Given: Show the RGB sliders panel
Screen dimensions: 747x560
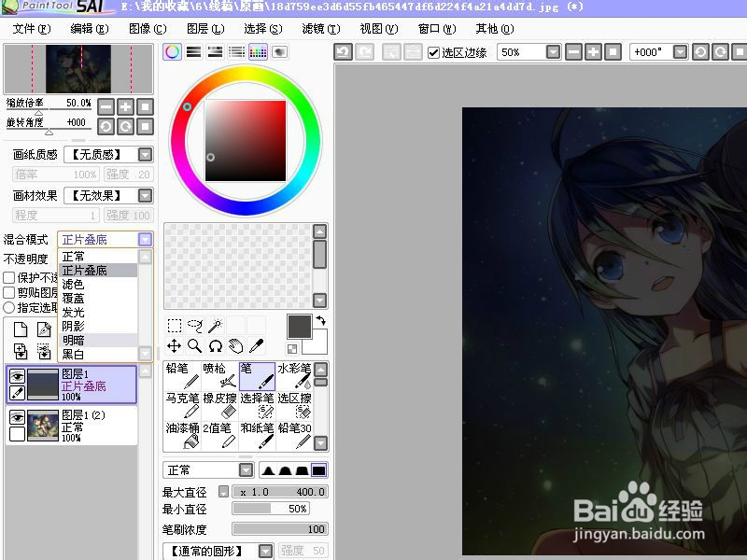Looking at the screenshot, I should [194, 52].
